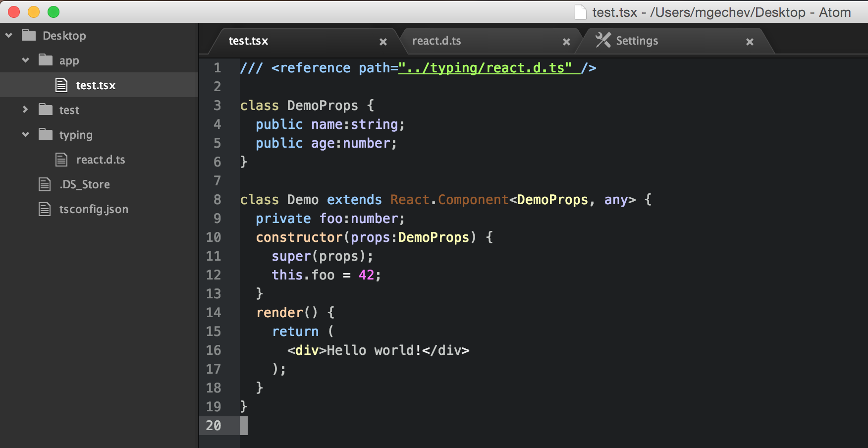Viewport: 868px width, 448px height.
Task: Minimize the Atom window
Action: click(x=34, y=11)
